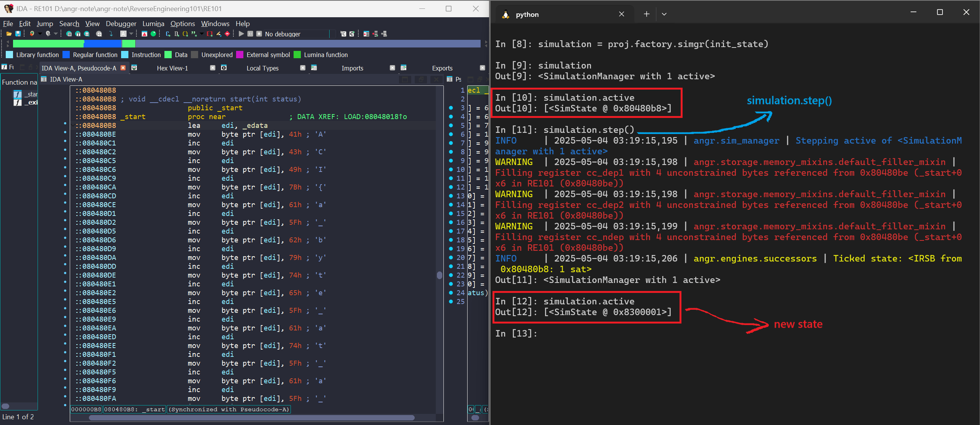Switch to the Imports tab
Viewport: 980px width, 425px height.
[352, 68]
